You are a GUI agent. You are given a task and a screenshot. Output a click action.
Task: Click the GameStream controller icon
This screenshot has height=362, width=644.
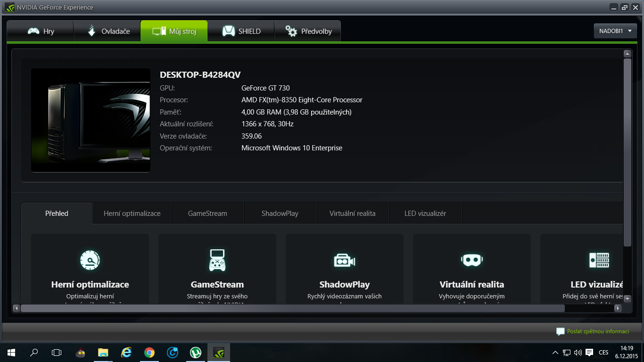pos(217,260)
